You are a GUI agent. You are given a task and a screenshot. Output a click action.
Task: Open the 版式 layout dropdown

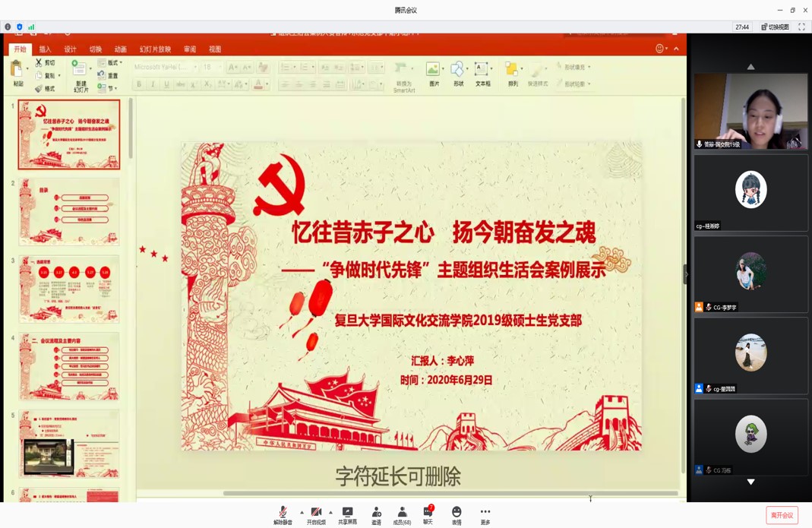pyautogui.click(x=110, y=63)
